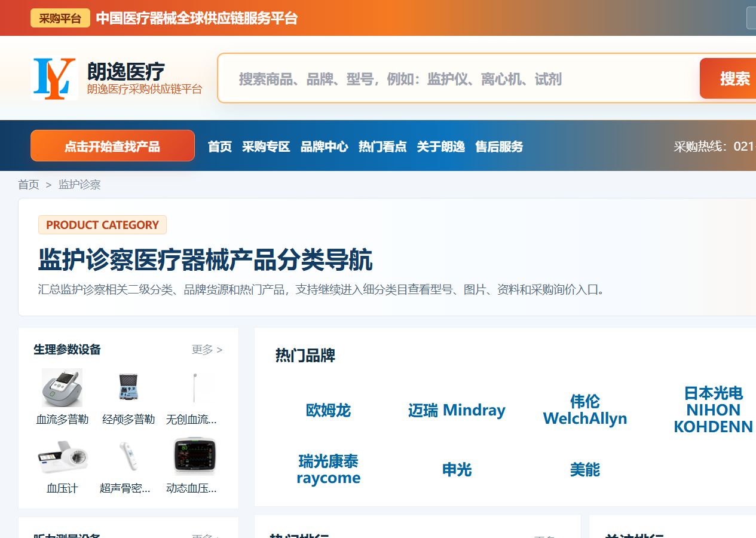Click the 朗逸医疗 LY logo icon
Viewport: 756px width, 538px height.
tap(54, 78)
